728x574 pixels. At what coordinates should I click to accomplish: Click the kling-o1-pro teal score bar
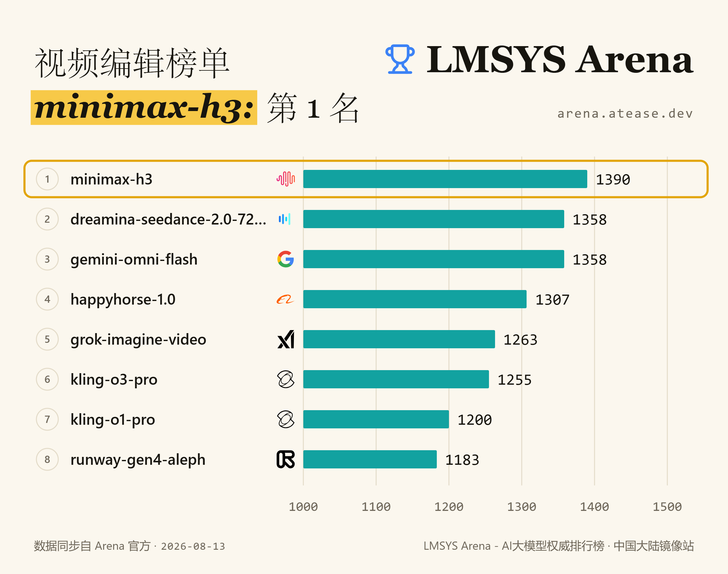tap(376, 419)
